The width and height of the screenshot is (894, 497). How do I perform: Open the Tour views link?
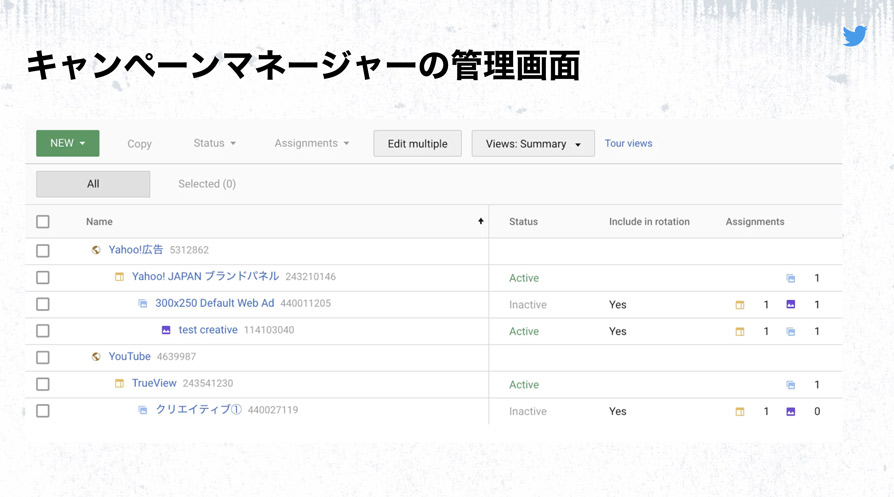(628, 144)
